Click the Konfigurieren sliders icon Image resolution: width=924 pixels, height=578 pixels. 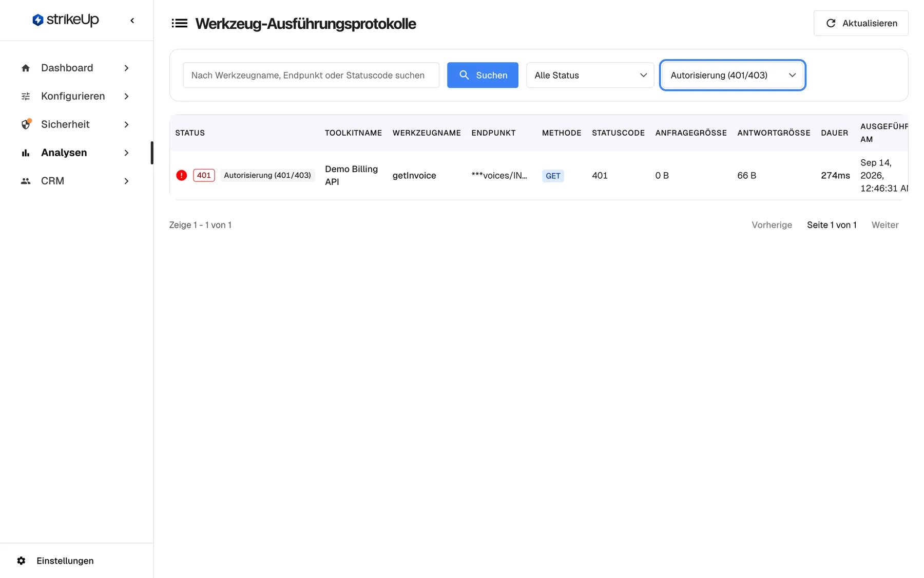click(x=26, y=96)
